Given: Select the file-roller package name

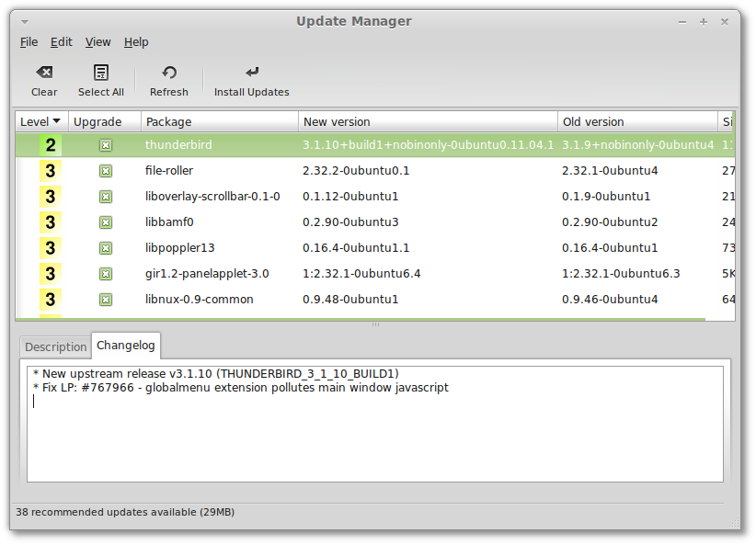Looking at the screenshot, I should [x=169, y=171].
